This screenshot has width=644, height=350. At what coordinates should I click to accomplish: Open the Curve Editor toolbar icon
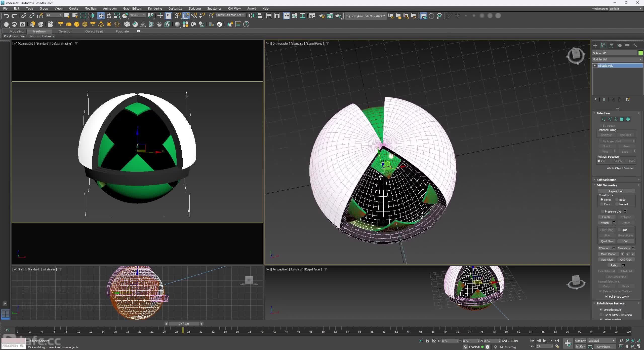tap(295, 16)
